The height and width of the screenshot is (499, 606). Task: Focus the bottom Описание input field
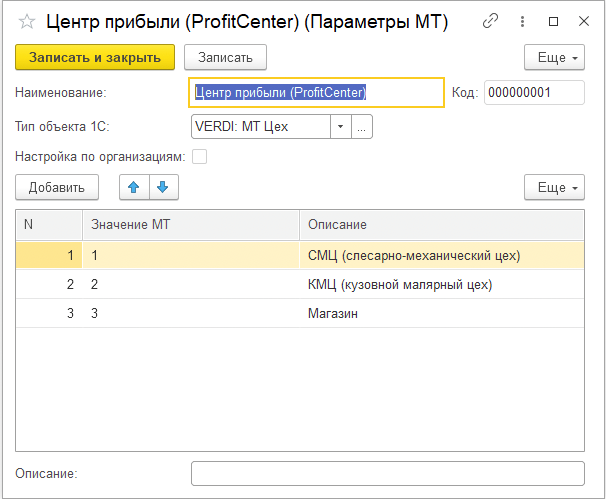387,473
